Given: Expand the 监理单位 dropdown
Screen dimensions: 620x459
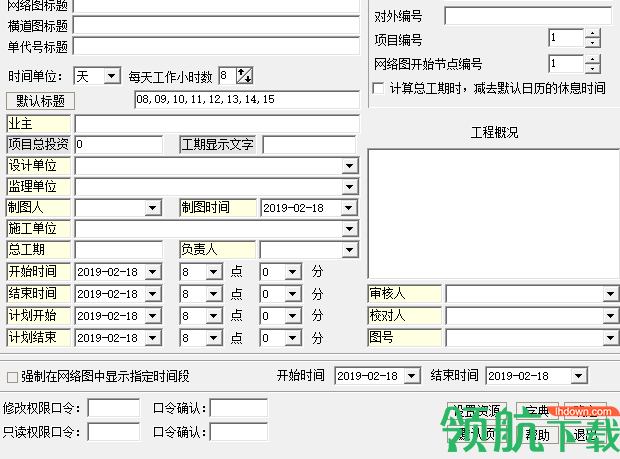Looking at the screenshot, I should click(350, 187).
